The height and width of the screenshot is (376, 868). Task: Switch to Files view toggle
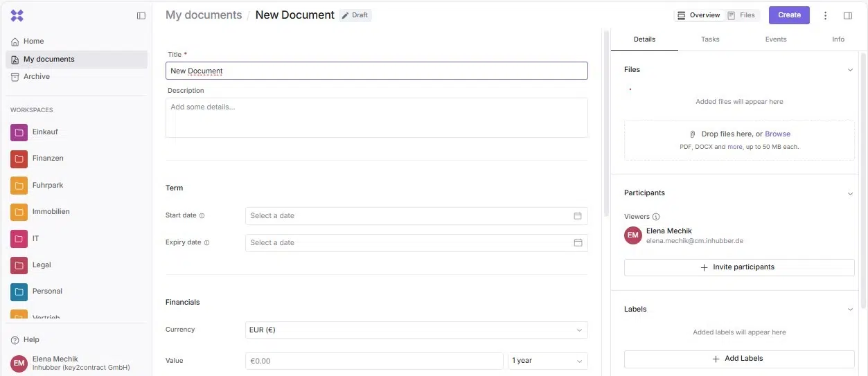(x=741, y=15)
